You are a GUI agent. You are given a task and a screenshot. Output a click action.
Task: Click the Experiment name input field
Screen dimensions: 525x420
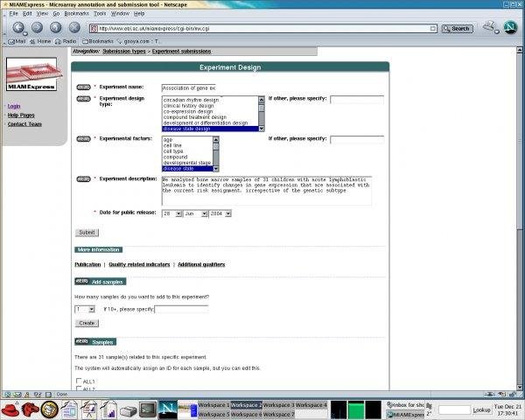point(188,88)
